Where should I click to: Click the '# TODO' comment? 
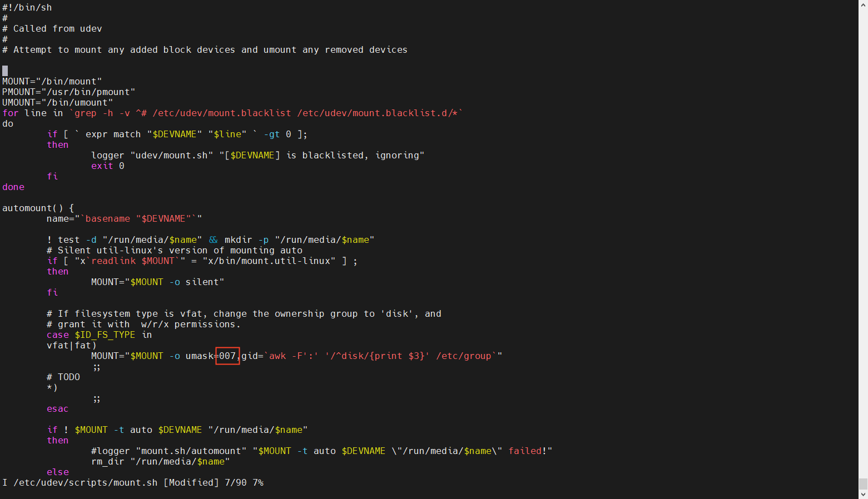tap(63, 377)
